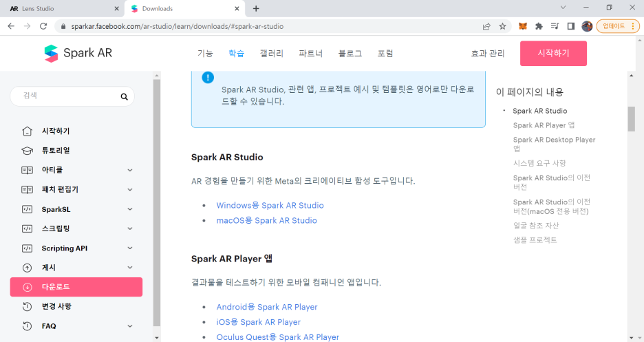Open a new browser tab with plus
Image resolution: width=644 pixels, height=342 pixels.
tap(256, 9)
